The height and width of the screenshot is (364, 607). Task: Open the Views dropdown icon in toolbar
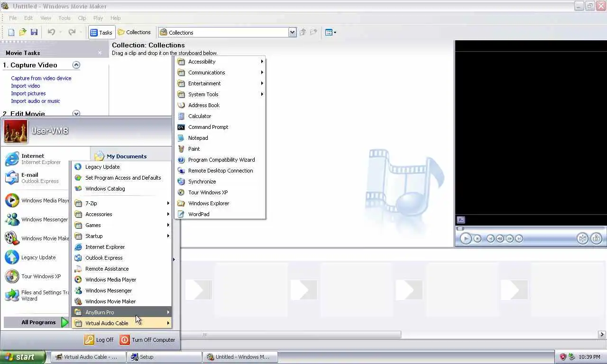(331, 32)
